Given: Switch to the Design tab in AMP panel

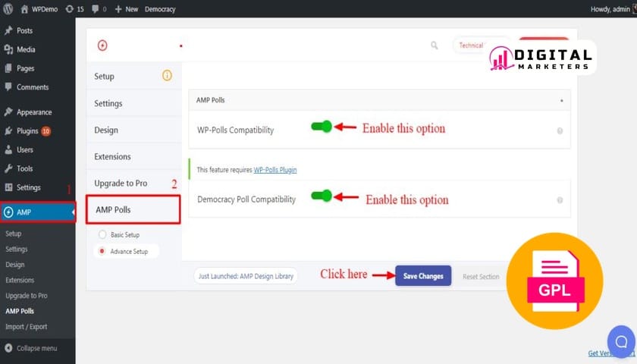Looking at the screenshot, I should point(134,130).
